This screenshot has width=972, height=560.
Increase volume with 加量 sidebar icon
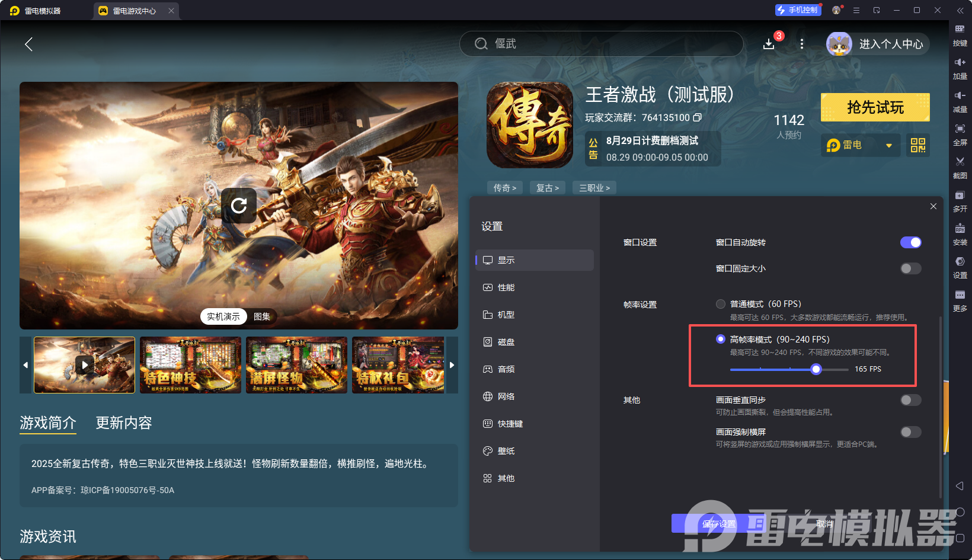[960, 69]
